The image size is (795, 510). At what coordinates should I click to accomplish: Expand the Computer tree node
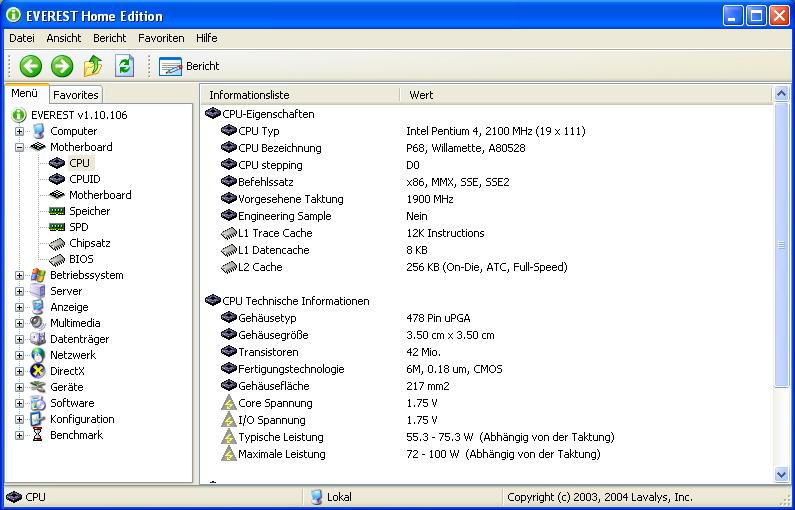[19, 131]
